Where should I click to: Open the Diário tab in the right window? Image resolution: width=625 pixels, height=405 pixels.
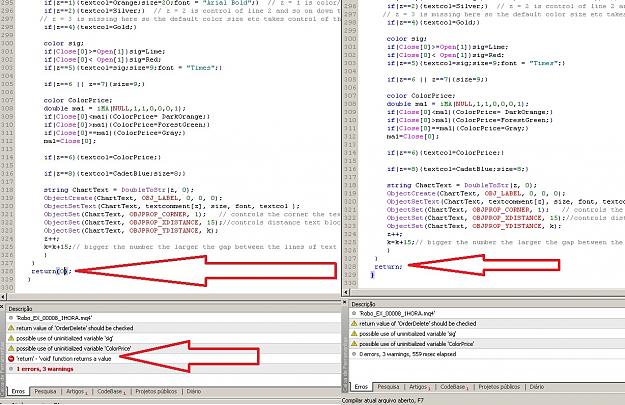click(x=537, y=387)
